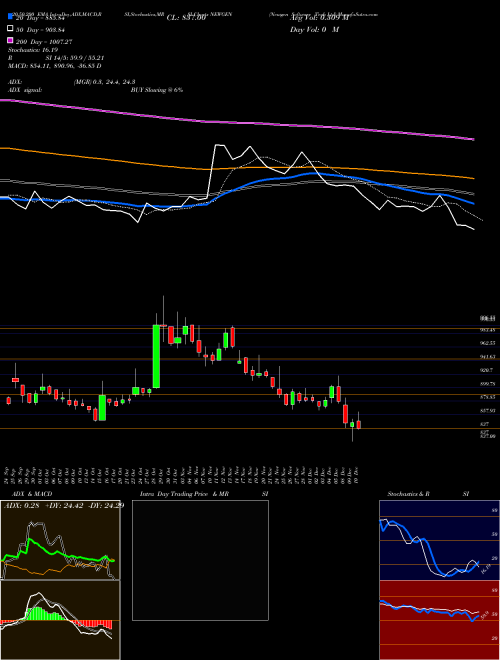Viewport: 500px width, 660px height.
Task: Click the 'ADX signal:' label
Action: [x=25, y=90]
